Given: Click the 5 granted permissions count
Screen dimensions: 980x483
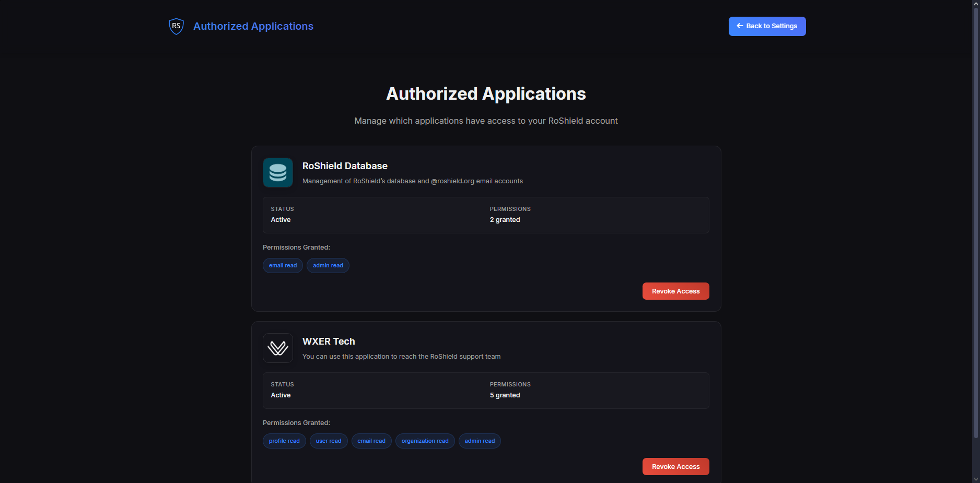Looking at the screenshot, I should [x=505, y=395].
